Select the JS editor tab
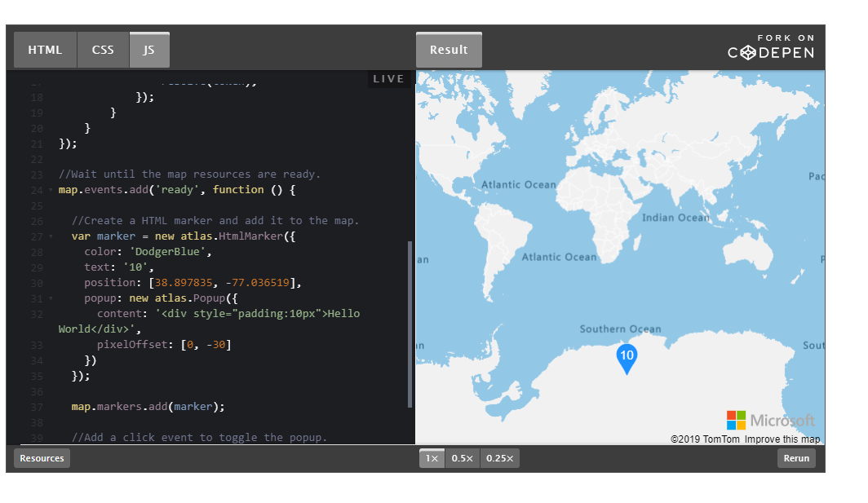The height and width of the screenshot is (503, 868). [149, 49]
